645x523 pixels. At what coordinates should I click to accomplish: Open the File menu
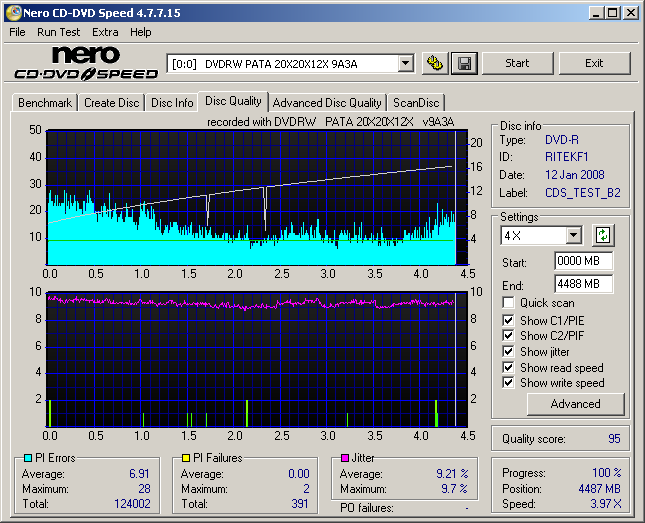17,32
